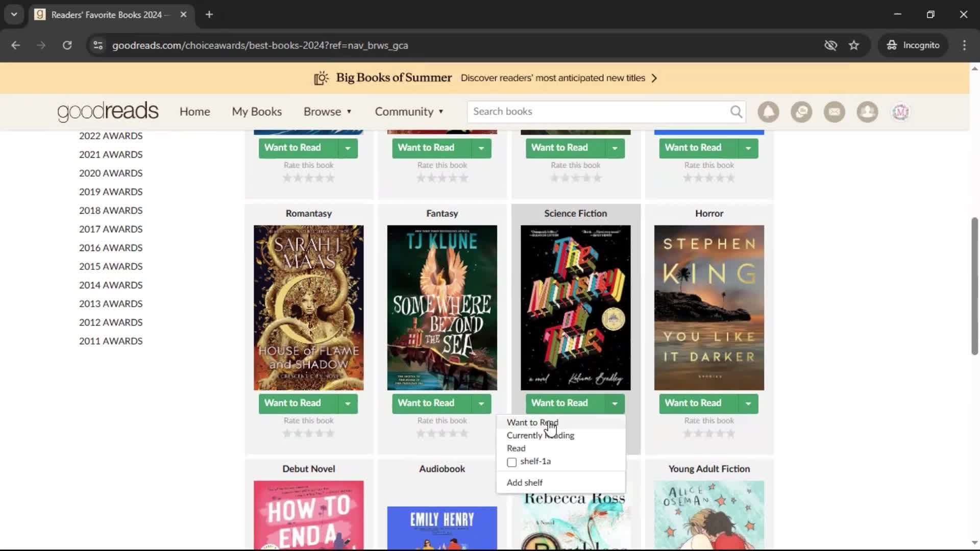The height and width of the screenshot is (551, 980).
Task: Go to Home in navigation
Action: (x=194, y=112)
